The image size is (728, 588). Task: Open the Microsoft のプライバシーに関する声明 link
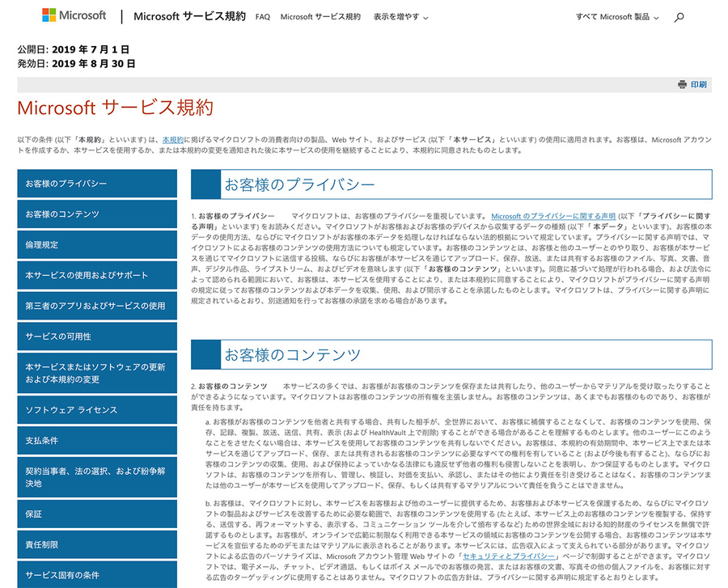[553, 217]
